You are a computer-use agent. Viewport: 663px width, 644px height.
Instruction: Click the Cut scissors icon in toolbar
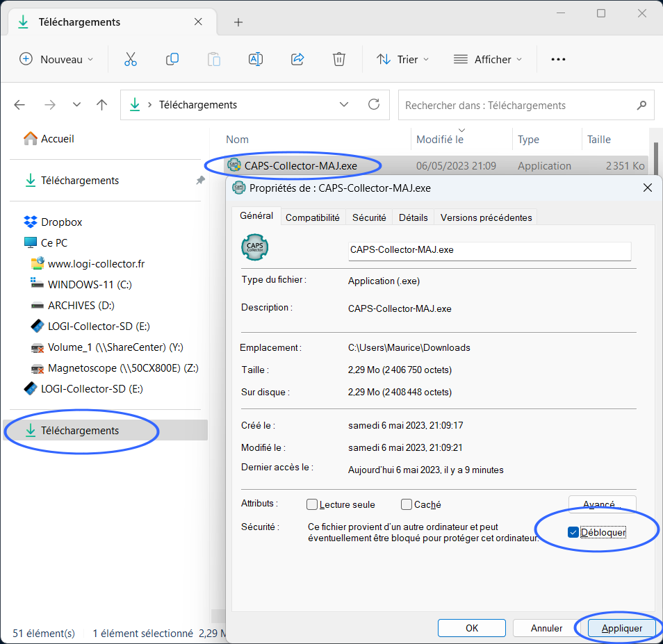point(130,59)
